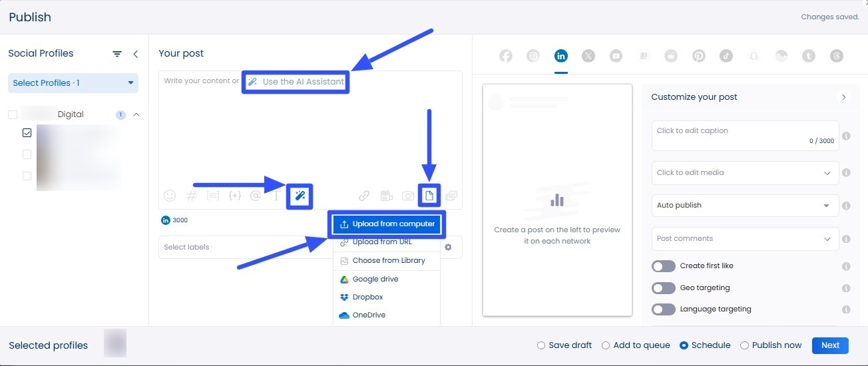Click the Select labels input field

[243, 247]
